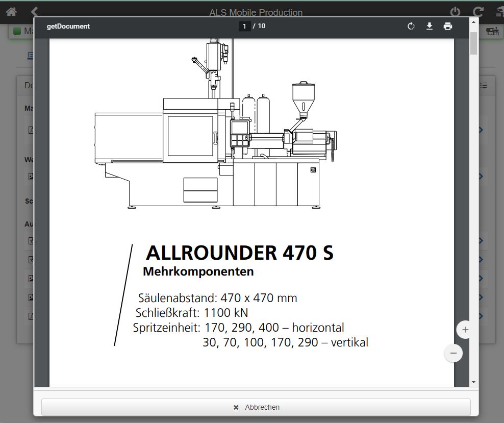
Task: Click the Säulenabstand: 470 x 470 mm text
Action: point(218,297)
